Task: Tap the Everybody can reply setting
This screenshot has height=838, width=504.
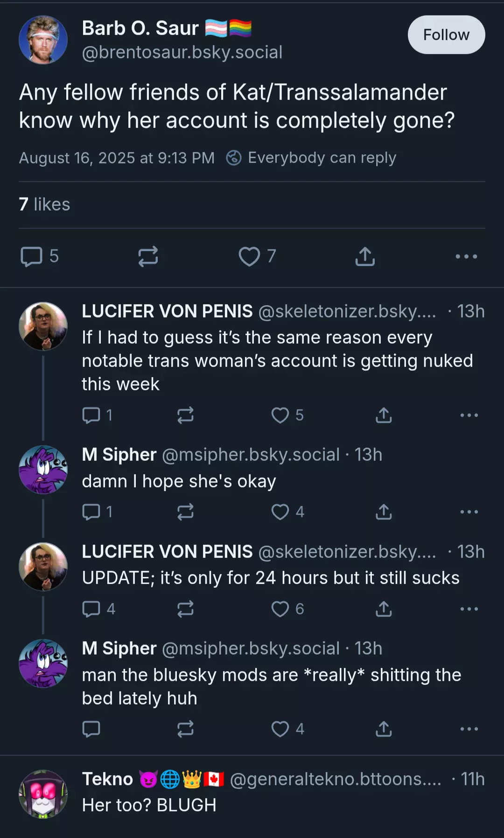Action: (311, 158)
